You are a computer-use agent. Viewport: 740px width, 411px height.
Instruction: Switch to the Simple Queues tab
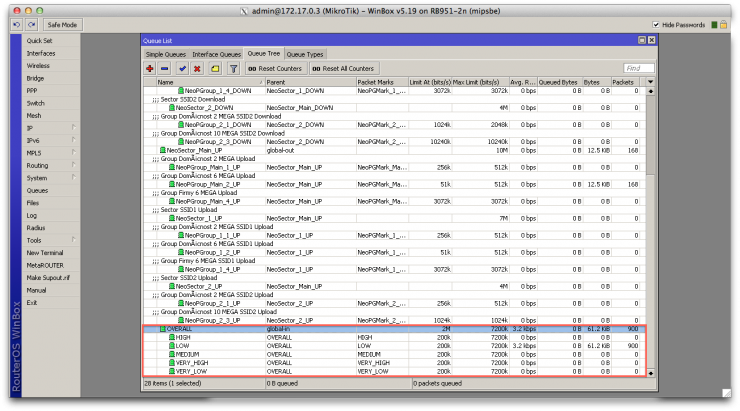pyautogui.click(x=166, y=54)
